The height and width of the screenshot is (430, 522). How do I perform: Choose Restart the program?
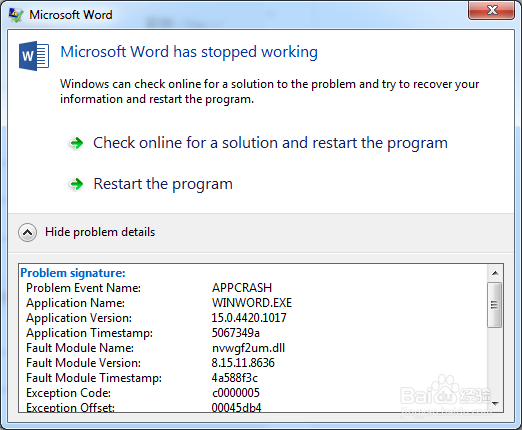[163, 184]
